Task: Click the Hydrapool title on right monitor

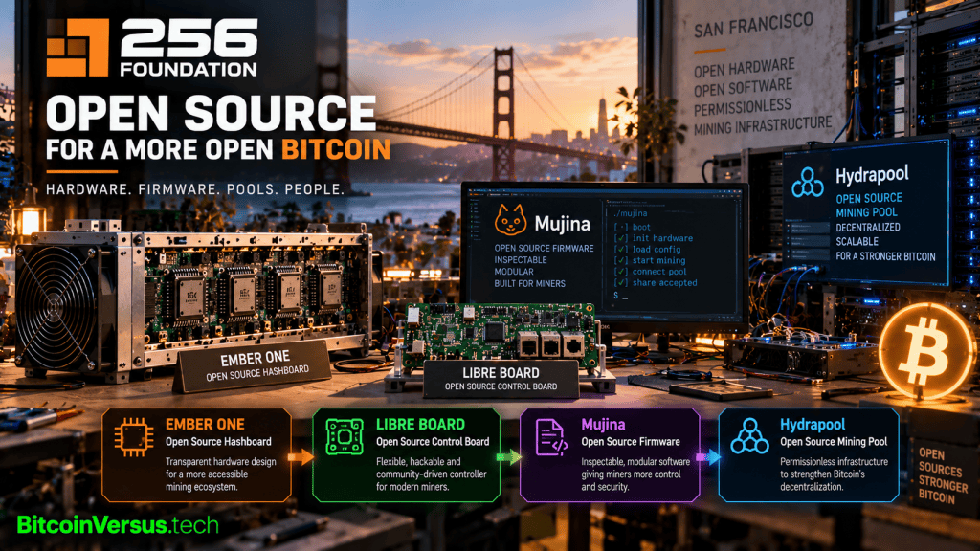Action: pyautogui.click(x=872, y=175)
